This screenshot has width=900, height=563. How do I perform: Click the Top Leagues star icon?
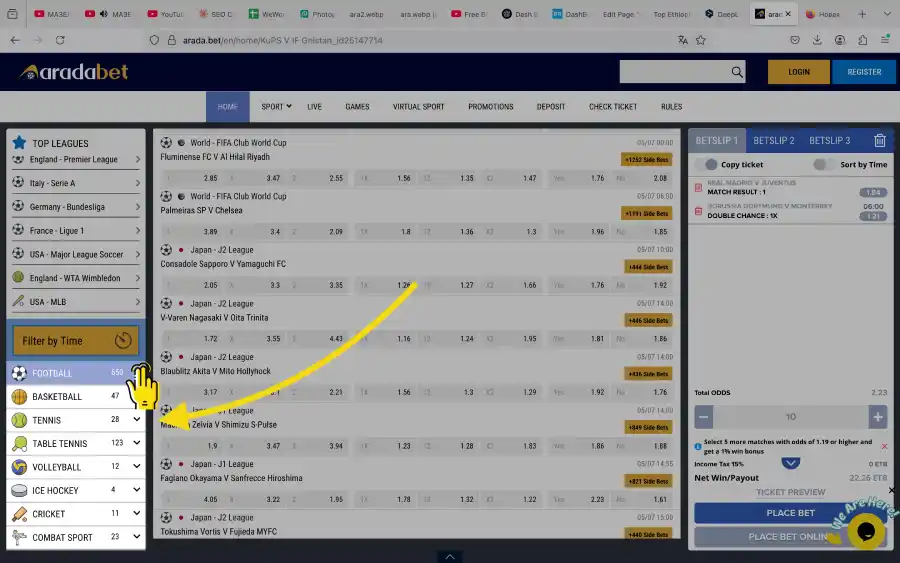point(20,142)
